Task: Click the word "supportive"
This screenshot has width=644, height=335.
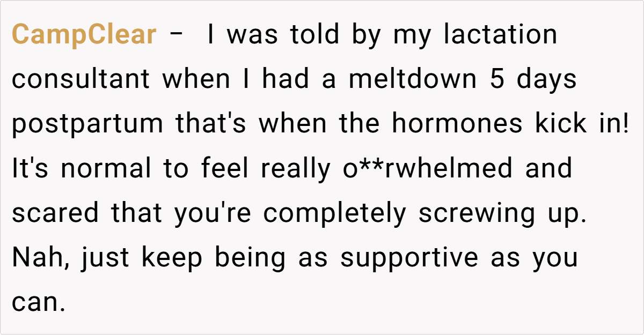Action: (x=409, y=258)
